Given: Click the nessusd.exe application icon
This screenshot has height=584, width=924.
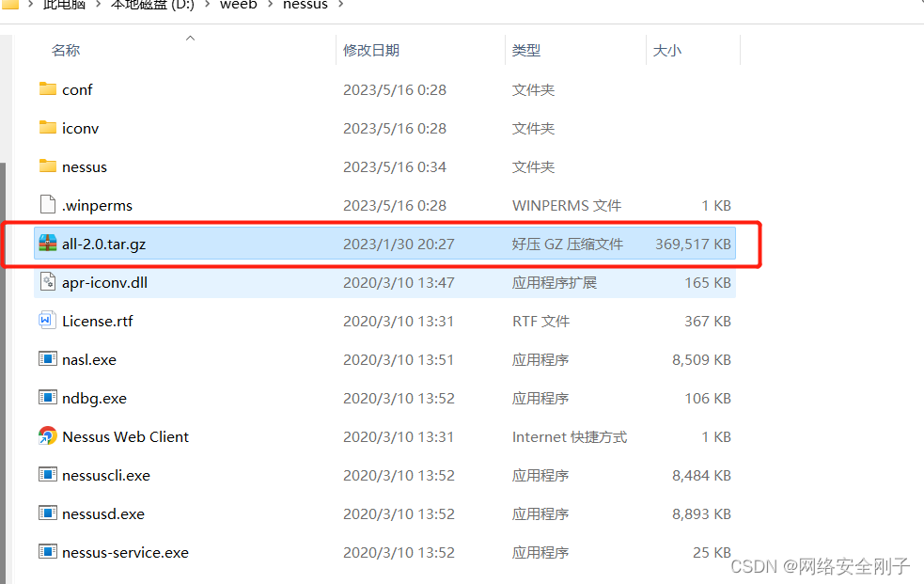Looking at the screenshot, I should pos(48,513).
